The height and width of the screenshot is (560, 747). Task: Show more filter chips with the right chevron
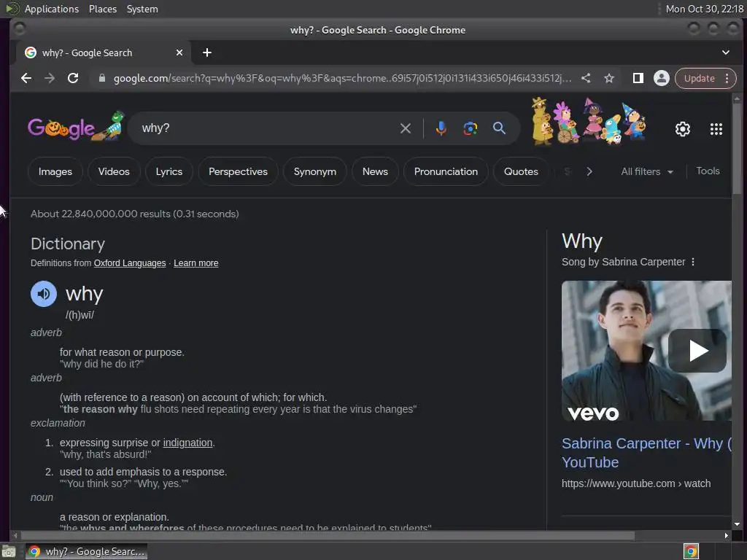click(589, 171)
